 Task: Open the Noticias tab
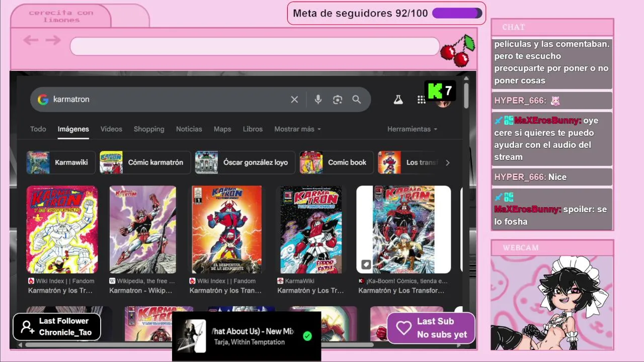tap(189, 129)
